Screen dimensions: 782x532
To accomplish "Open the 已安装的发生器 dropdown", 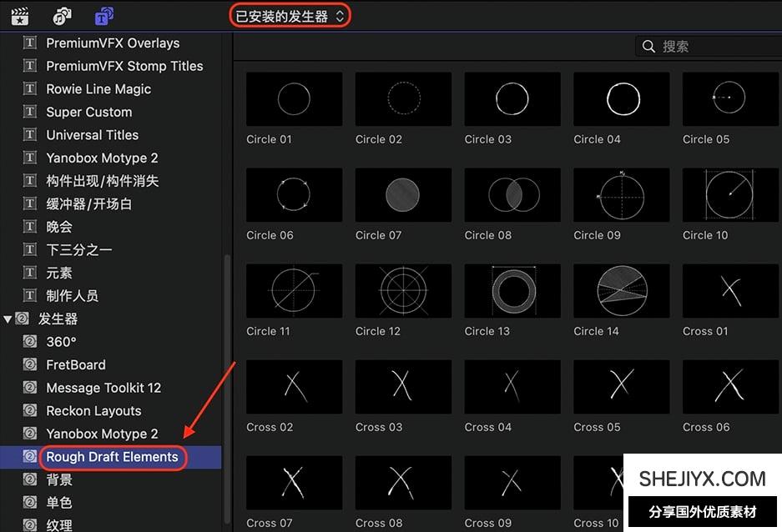I will [x=290, y=16].
